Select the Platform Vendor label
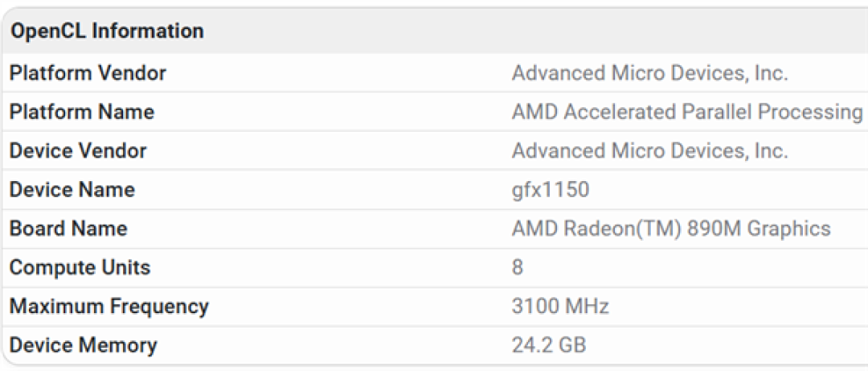Viewport: 868px width, 371px height. point(88,72)
